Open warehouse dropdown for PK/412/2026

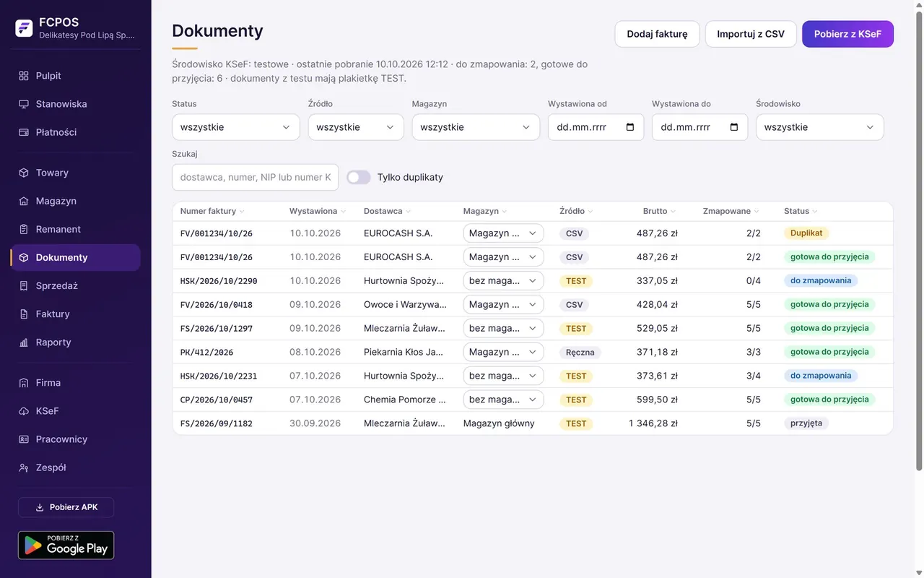[503, 352]
